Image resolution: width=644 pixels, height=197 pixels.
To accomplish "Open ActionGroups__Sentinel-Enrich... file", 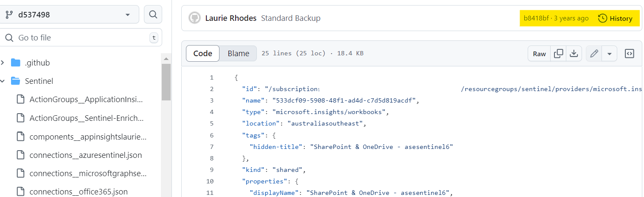I will click(87, 118).
